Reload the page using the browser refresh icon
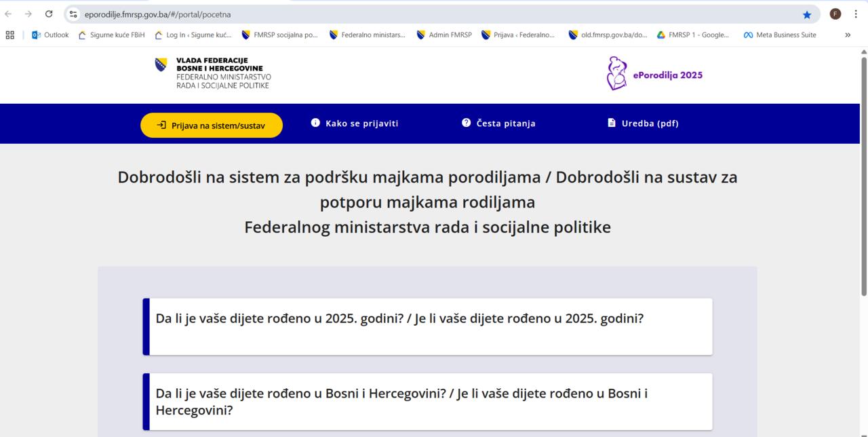The width and height of the screenshot is (868, 437). coord(49,14)
